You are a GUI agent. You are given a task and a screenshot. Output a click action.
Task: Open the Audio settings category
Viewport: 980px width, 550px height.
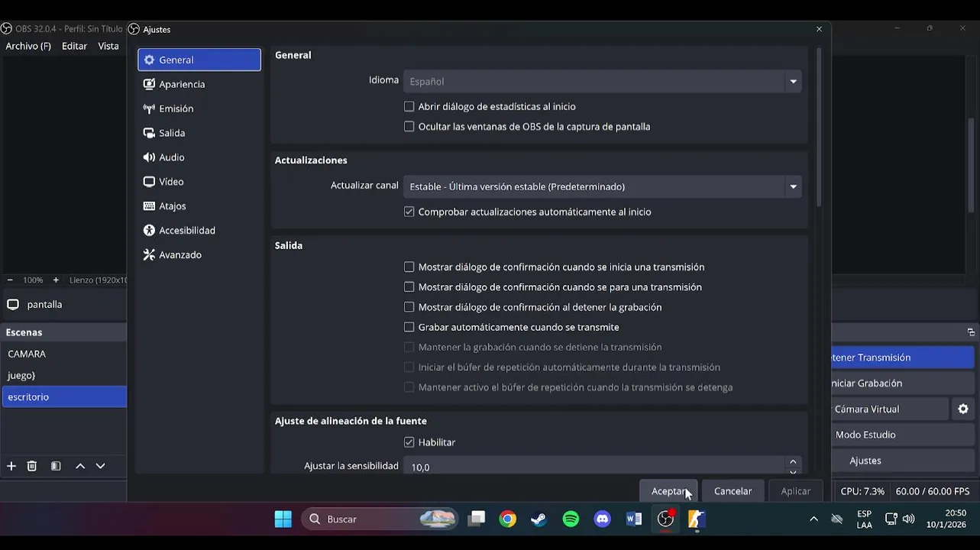199,157
